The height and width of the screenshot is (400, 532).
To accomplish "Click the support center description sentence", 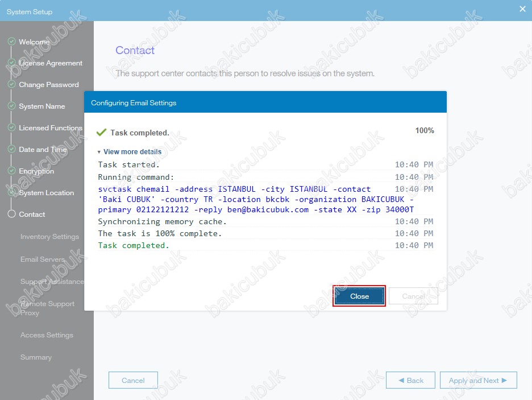I will [245, 73].
